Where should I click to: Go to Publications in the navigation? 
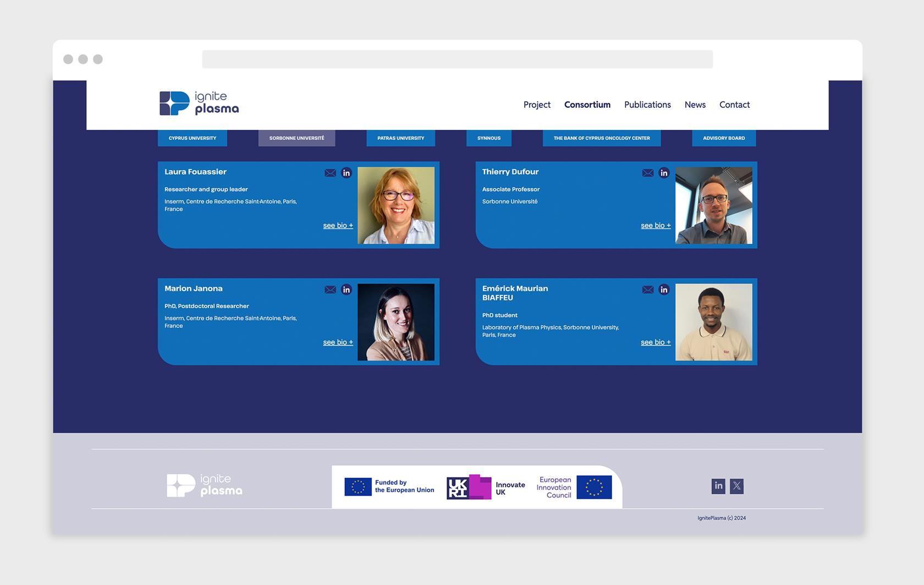647,105
